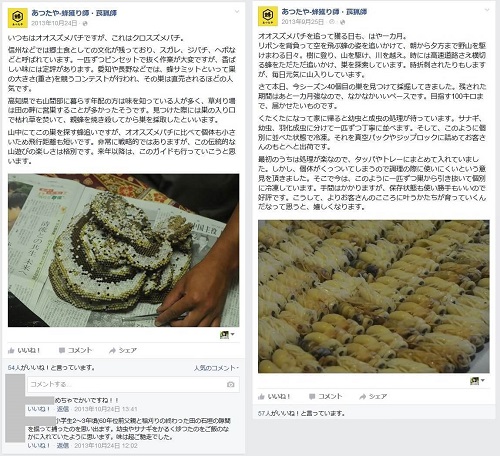The image size is (500, 456).
Task: Open the post-as selector below larvae photo
Action: (477, 381)
